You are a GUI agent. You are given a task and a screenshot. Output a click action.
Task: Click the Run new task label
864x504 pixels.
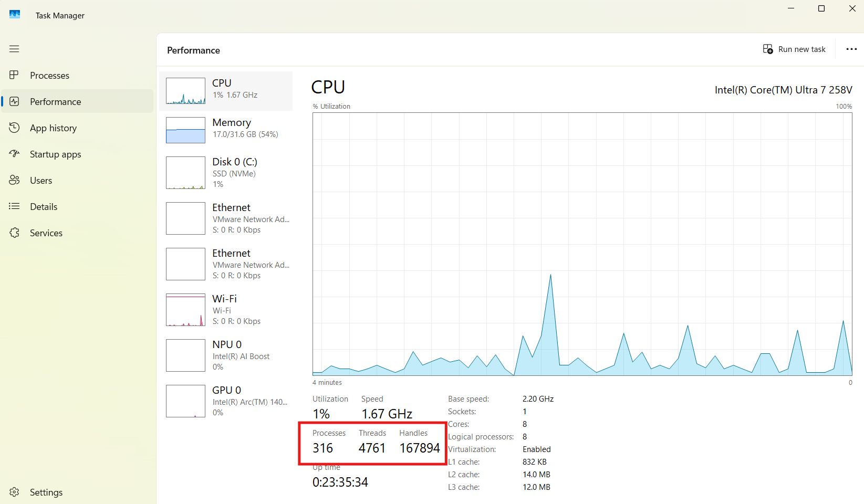tap(801, 49)
